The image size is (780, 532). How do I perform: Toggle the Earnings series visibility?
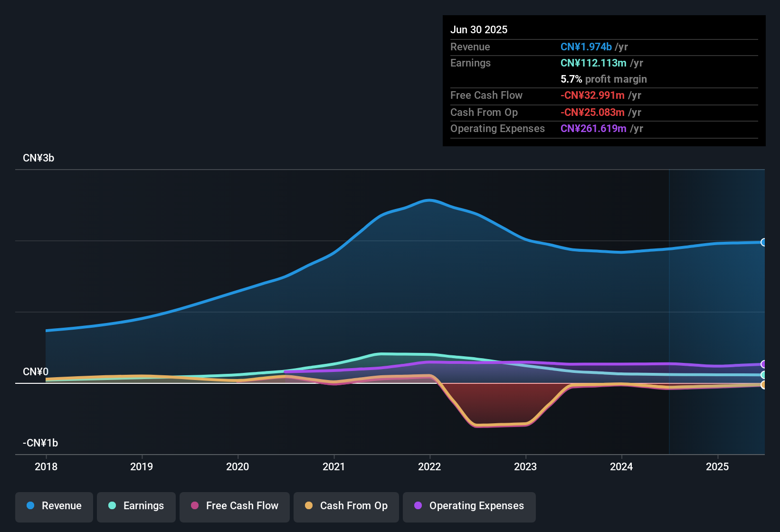136,506
